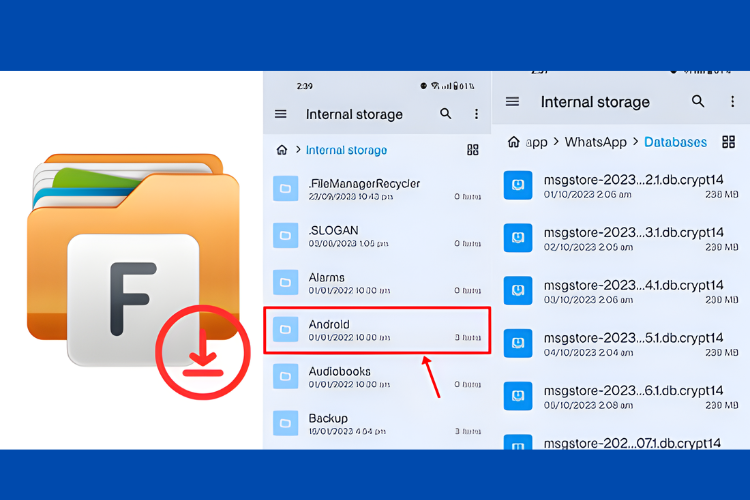Click the red download circle icon
The image size is (750, 500).
203,352
